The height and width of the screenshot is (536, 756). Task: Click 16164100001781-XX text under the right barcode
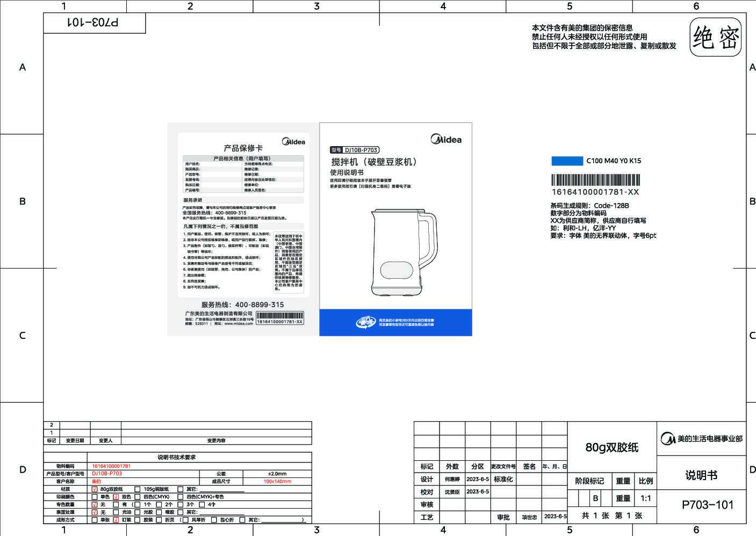(595, 192)
